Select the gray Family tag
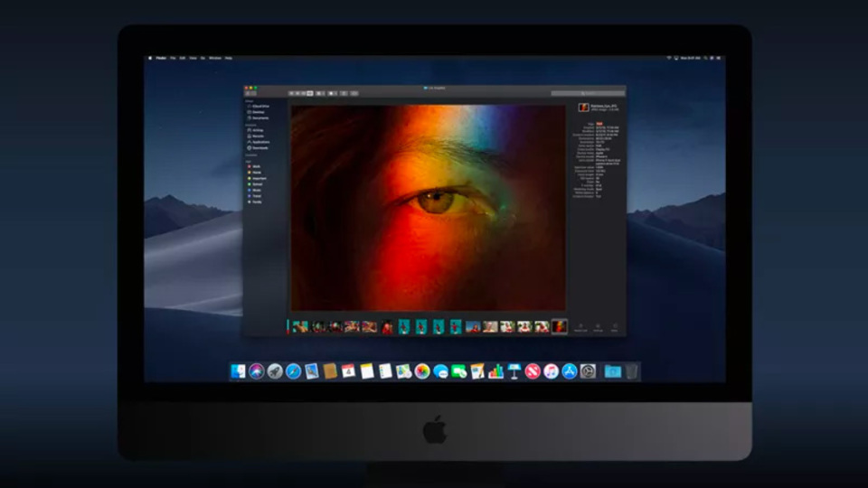The height and width of the screenshot is (488, 868). click(255, 202)
